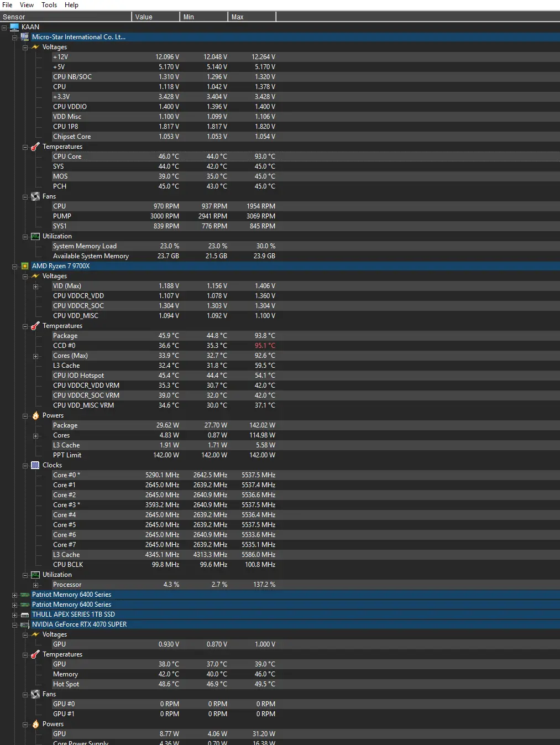This screenshot has height=745, width=560.
Task: Collapse the Micro-Star International motherboard node
Action: tap(15, 37)
